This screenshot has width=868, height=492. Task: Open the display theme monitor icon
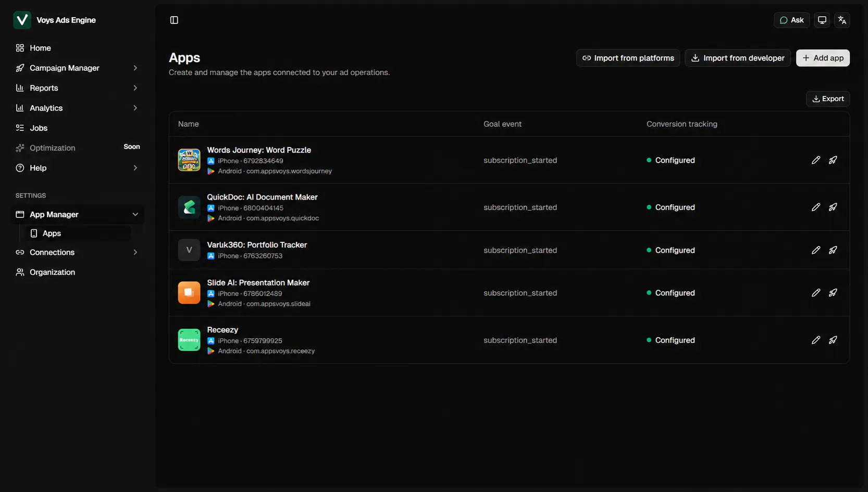pos(822,20)
